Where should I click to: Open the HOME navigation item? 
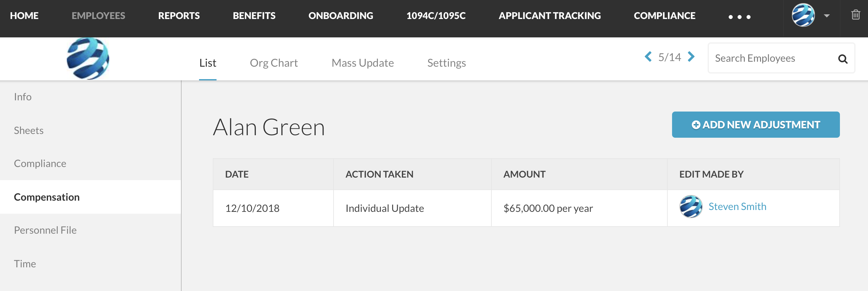24,16
